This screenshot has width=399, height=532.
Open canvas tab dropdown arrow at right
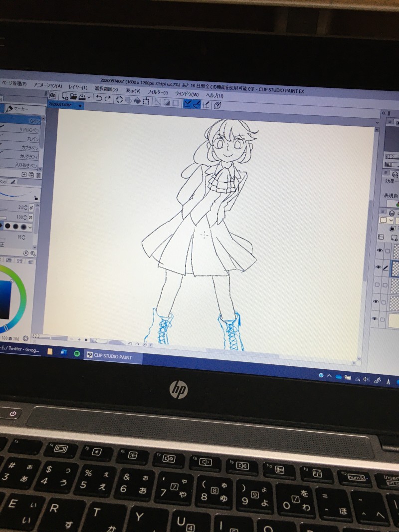click(377, 123)
